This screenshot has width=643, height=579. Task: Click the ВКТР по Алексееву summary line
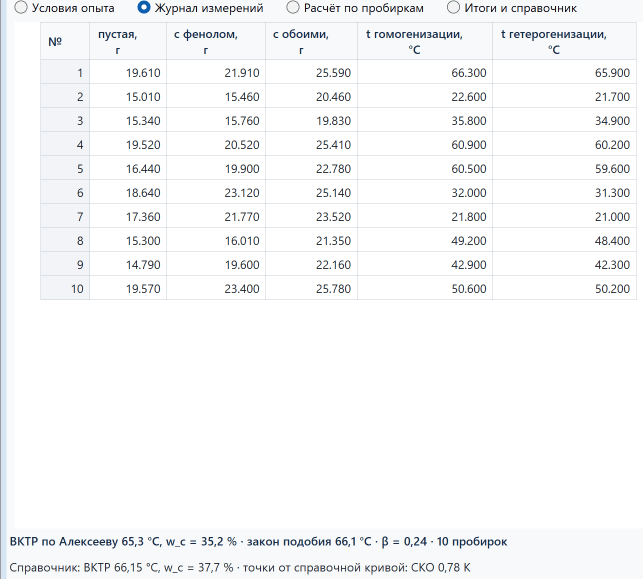click(x=258, y=542)
